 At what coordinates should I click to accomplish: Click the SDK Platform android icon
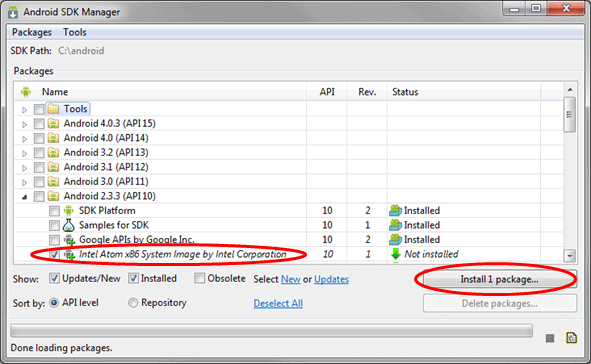(69, 211)
